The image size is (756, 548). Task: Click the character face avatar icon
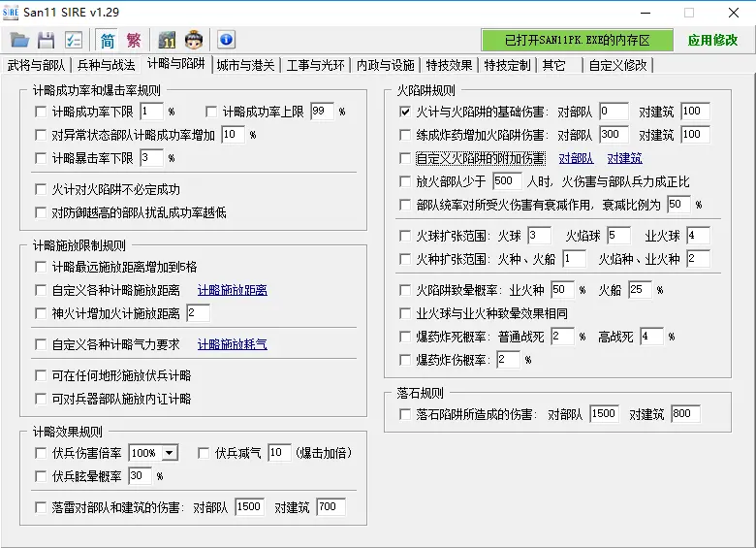pos(194,40)
